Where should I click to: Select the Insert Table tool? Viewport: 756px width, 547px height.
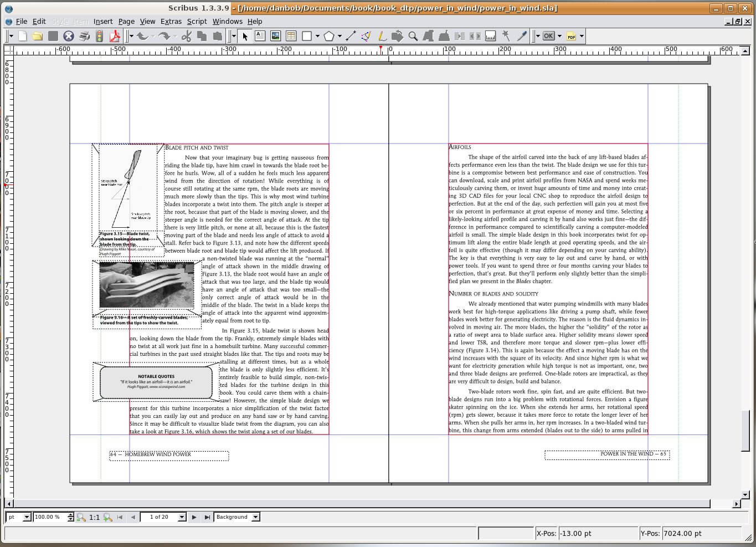click(x=291, y=36)
